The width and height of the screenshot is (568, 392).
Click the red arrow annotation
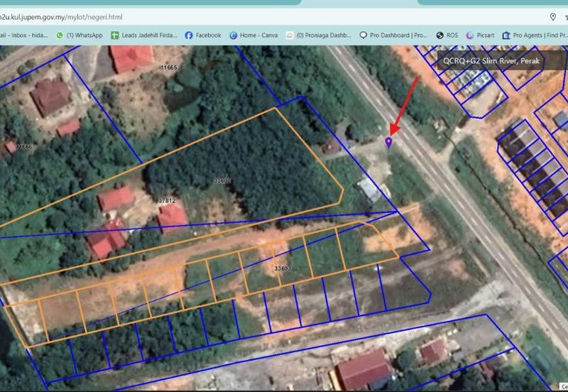tap(405, 105)
